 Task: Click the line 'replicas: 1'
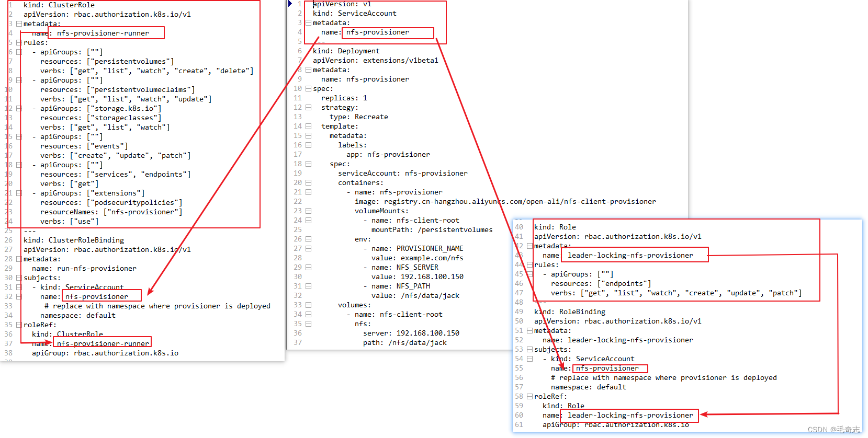pos(344,98)
